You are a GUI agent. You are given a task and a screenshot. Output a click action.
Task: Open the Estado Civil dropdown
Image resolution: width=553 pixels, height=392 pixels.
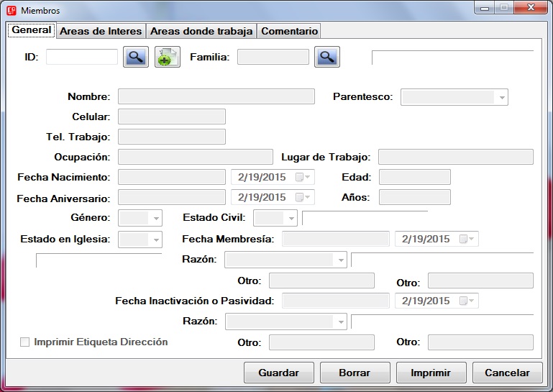291,218
